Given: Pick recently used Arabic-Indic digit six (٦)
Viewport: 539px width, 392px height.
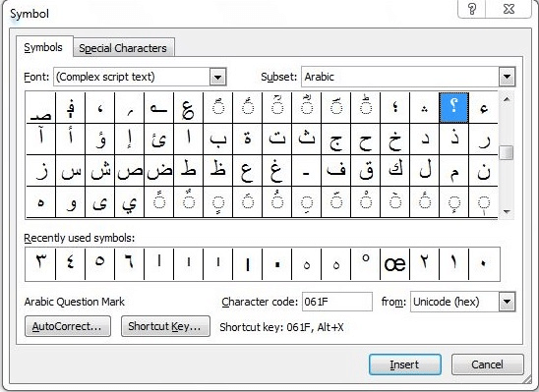Looking at the screenshot, I should pos(129,263).
